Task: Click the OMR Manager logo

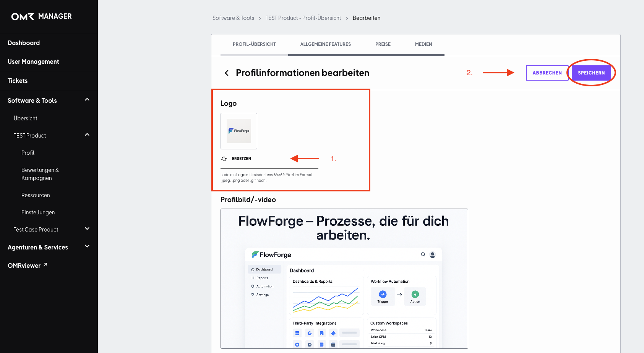Action: 41,16
